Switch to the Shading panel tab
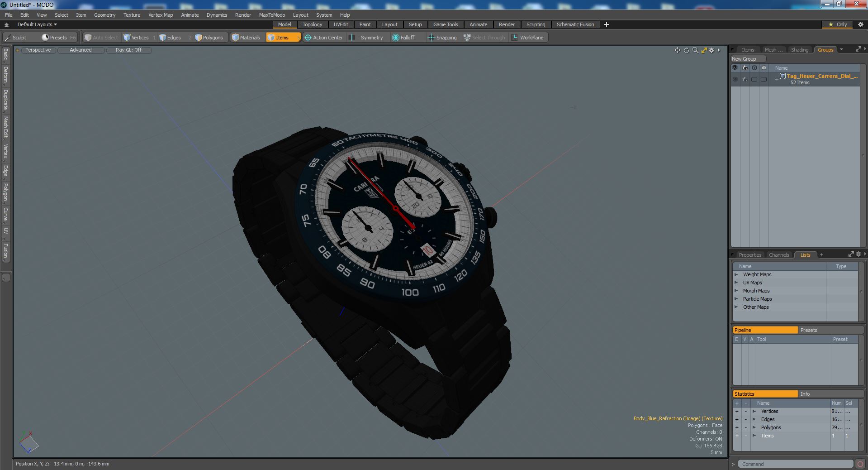This screenshot has height=470, width=868. click(799, 50)
